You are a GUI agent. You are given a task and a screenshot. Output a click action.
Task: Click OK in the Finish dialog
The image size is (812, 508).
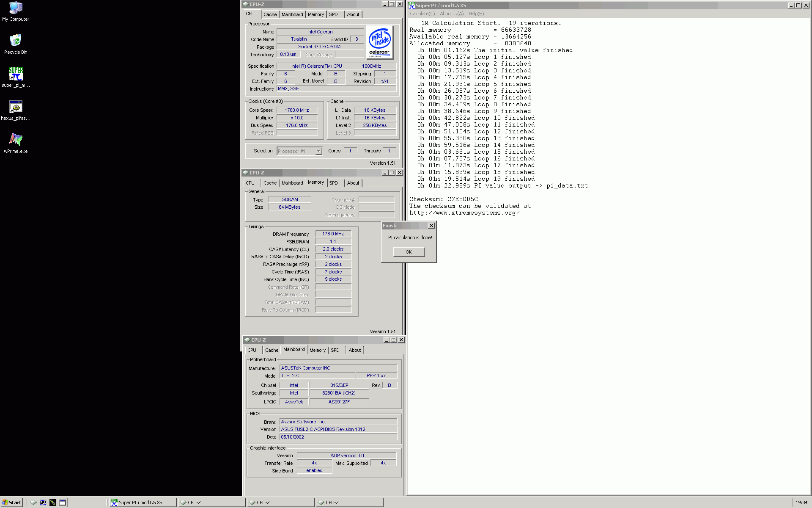(x=409, y=252)
